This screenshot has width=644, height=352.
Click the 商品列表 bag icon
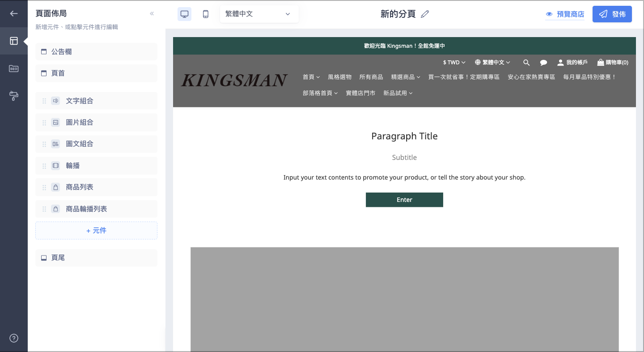point(55,187)
